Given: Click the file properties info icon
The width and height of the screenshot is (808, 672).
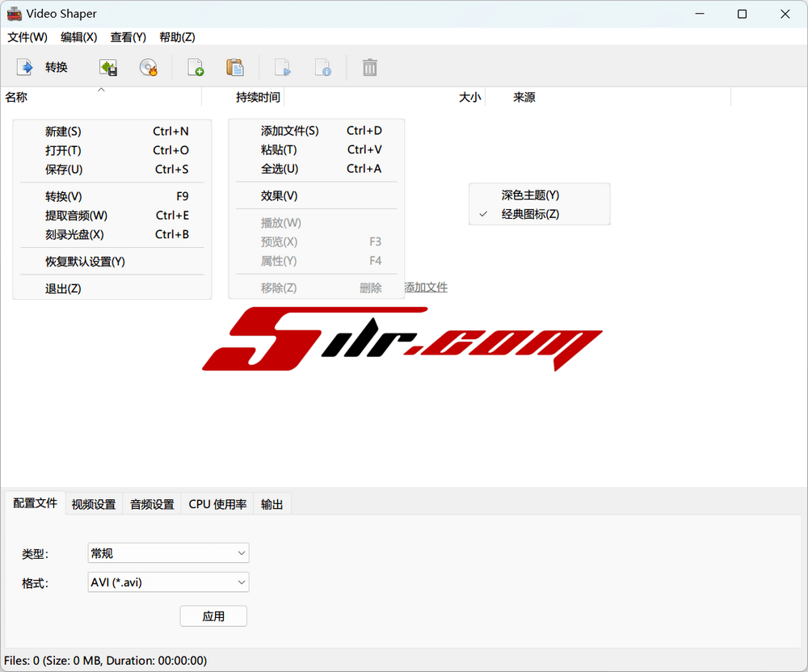Looking at the screenshot, I should [x=322, y=68].
